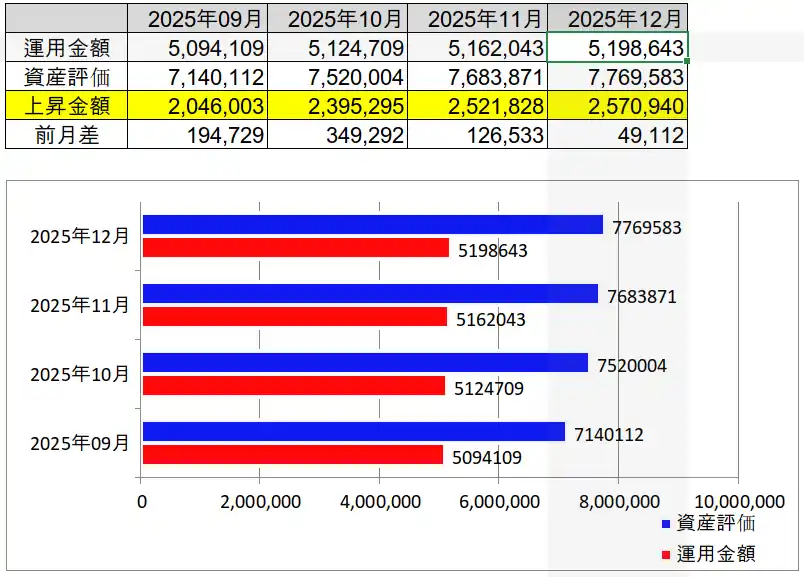This screenshot has width=804, height=577.
Task: Click the red 2025年11月 運用金額 bar
Action: coord(294,317)
